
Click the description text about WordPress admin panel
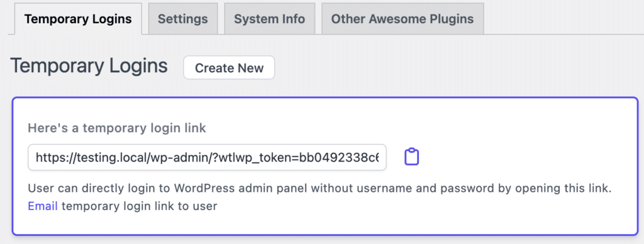pos(320,189)
